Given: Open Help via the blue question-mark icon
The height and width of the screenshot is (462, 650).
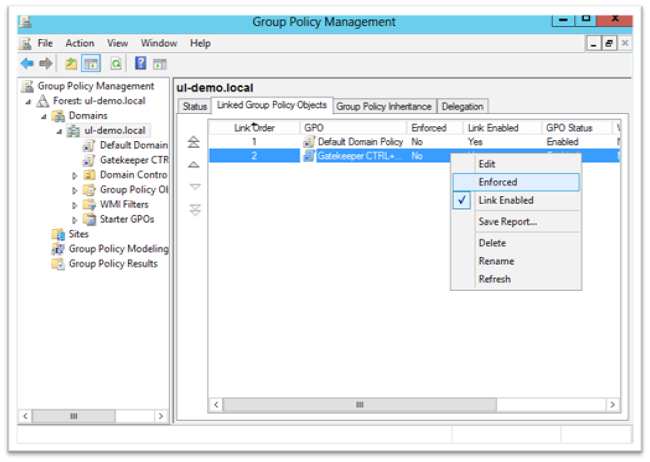Looking at the screenshot, I should 141,64.
